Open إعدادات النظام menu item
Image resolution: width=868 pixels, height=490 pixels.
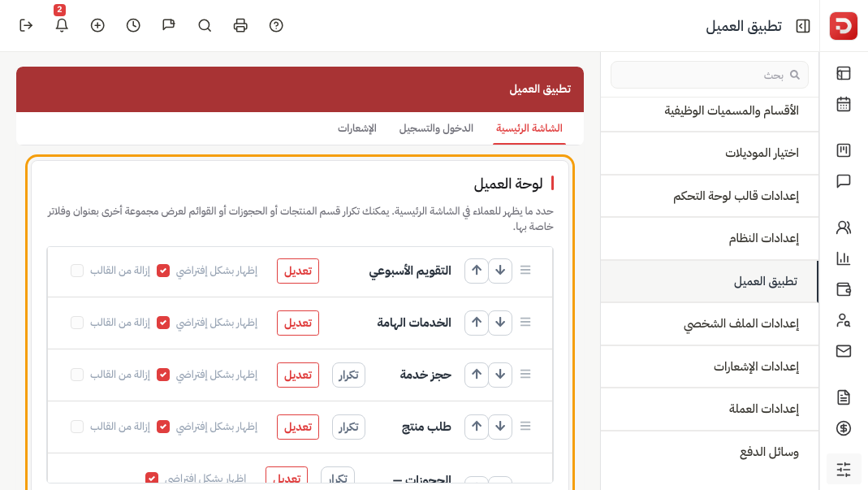coord(710,238)
